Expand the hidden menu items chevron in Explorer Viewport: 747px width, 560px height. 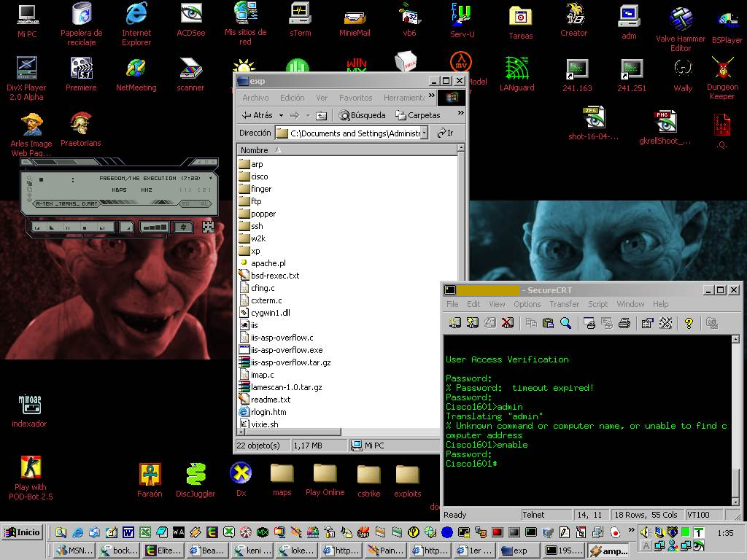pos(432,96)
